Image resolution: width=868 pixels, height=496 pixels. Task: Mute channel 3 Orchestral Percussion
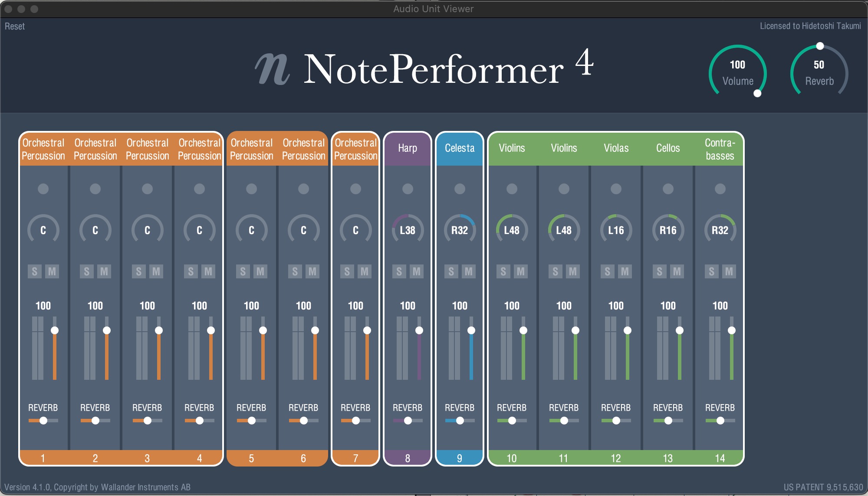coord(156,271)
